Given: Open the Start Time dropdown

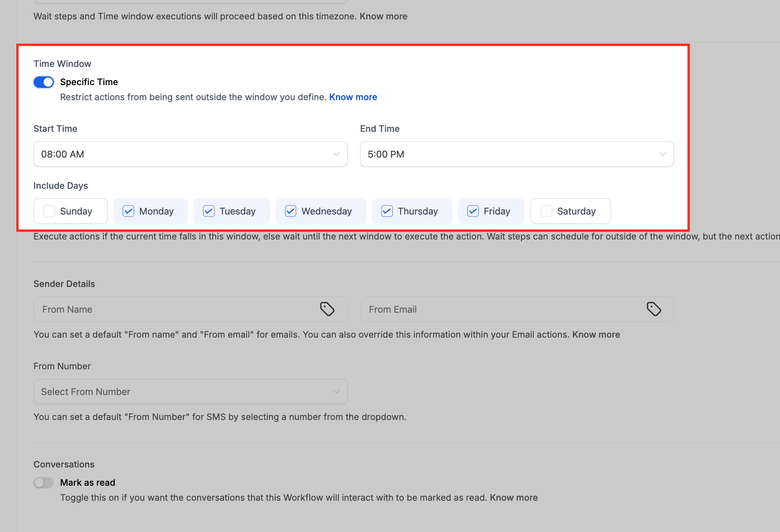Looking at the screenshot, I should (x=190, y=154).
